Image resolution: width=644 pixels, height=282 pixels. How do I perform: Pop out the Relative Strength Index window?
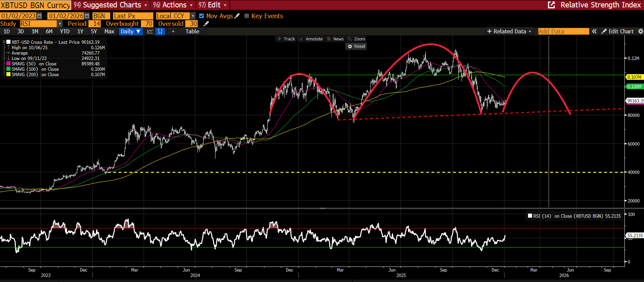(x=551, y=5)
